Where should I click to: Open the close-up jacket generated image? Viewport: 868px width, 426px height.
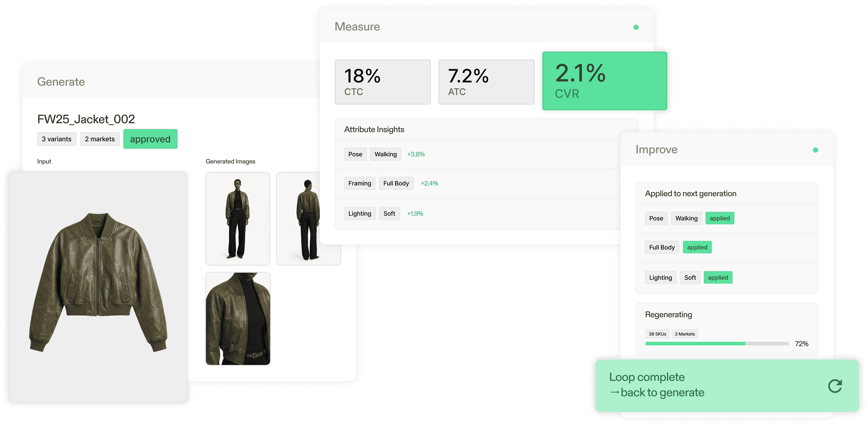(x=238, y=319)
